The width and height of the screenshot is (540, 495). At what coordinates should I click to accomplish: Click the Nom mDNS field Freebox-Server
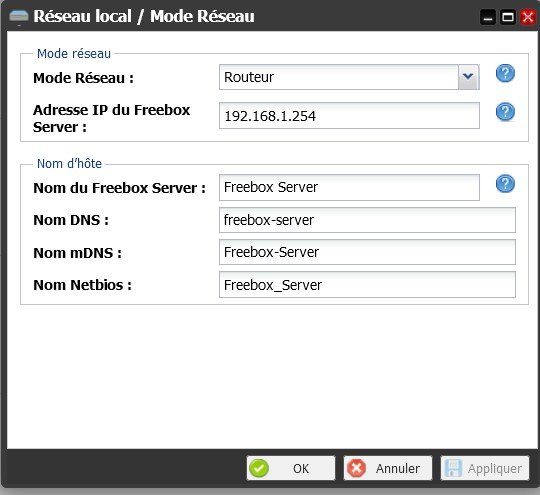coord(367,252)
